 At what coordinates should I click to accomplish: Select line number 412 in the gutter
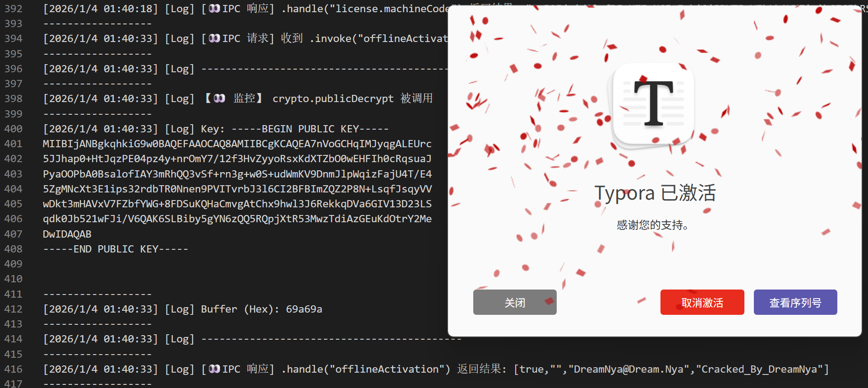tap(14, 309)
